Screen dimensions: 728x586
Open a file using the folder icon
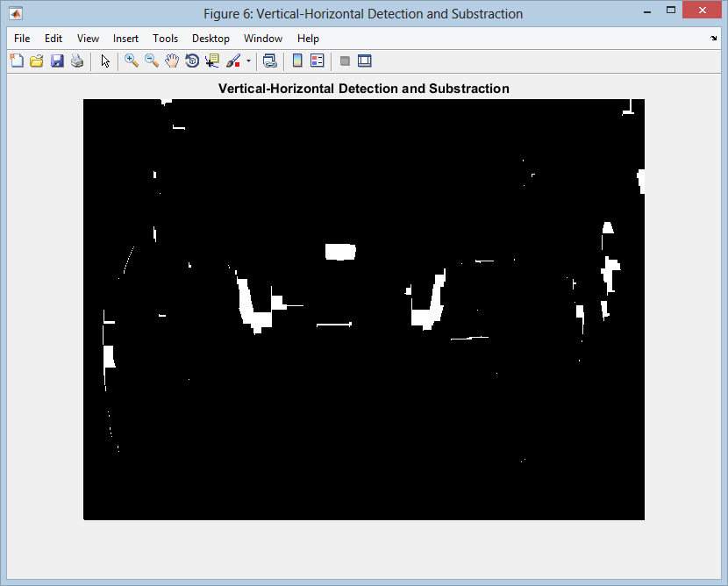click(37, 61)
